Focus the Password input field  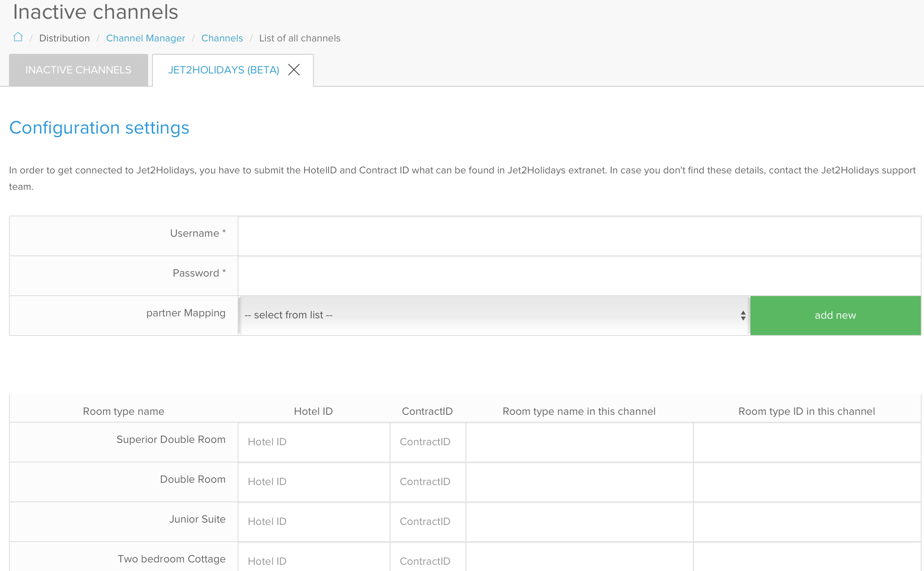(x=580, y=276)
